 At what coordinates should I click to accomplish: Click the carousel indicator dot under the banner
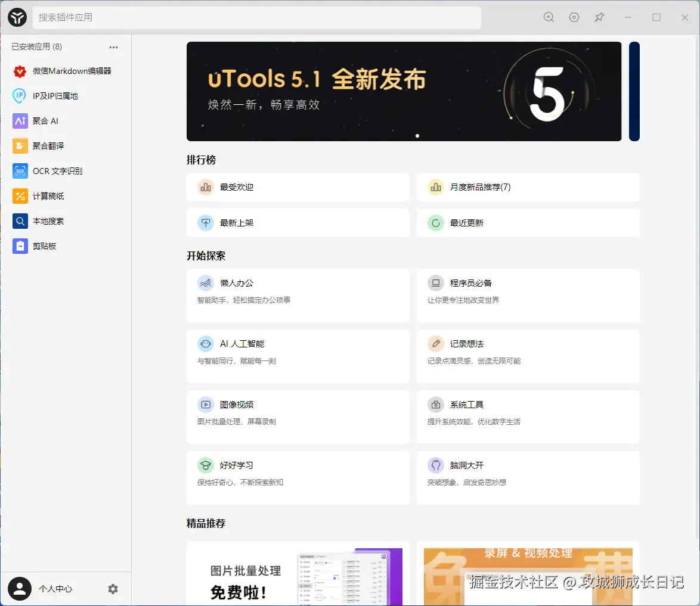point(417,136)
